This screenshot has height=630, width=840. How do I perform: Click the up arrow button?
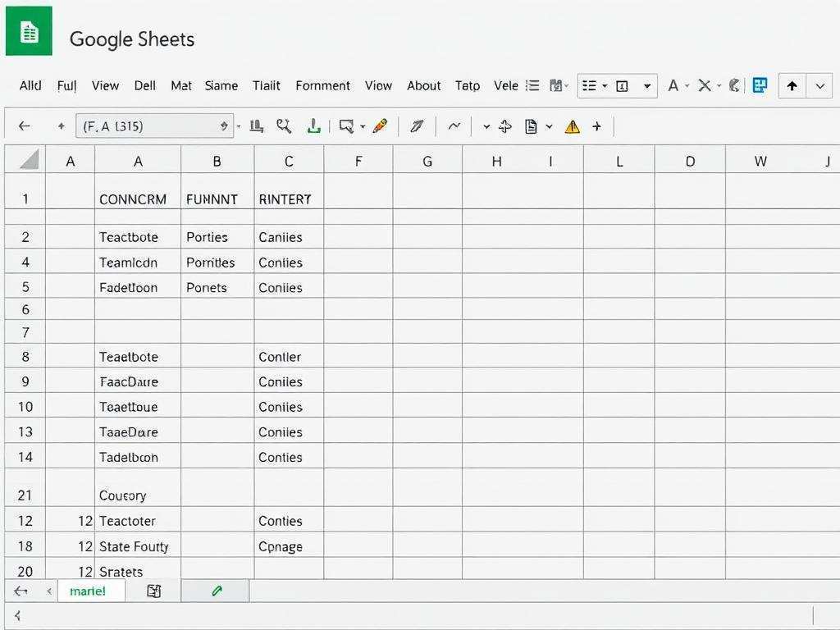click(x=791, y=85)
